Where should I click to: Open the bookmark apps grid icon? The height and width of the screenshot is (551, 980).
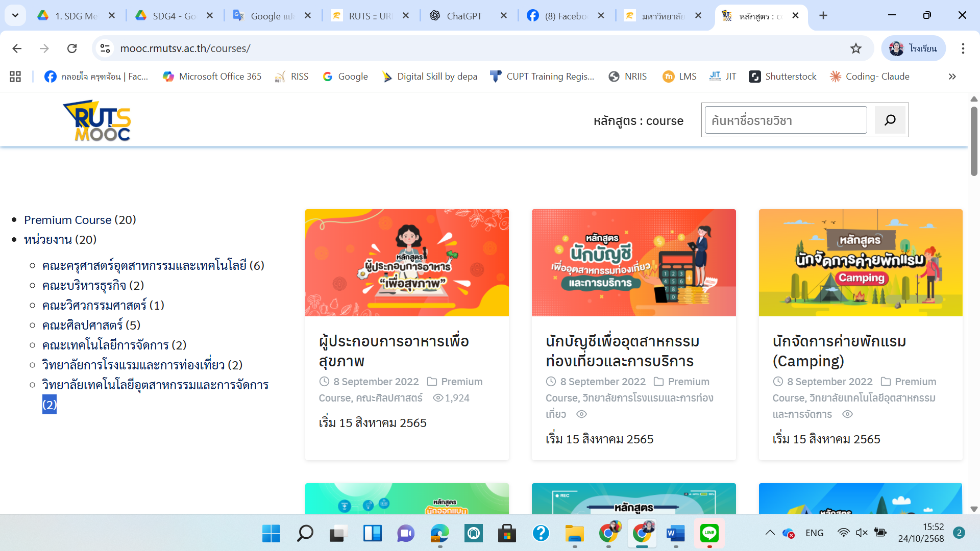pos(15,77)
